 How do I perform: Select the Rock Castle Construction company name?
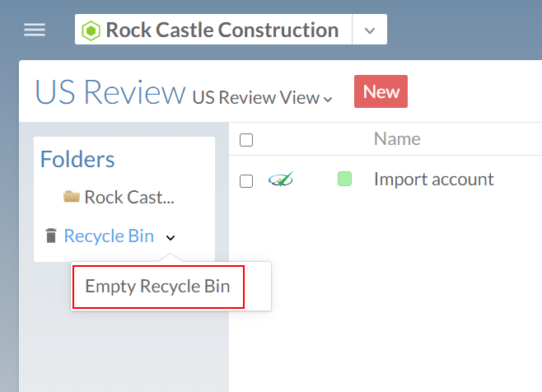(221, 30)
